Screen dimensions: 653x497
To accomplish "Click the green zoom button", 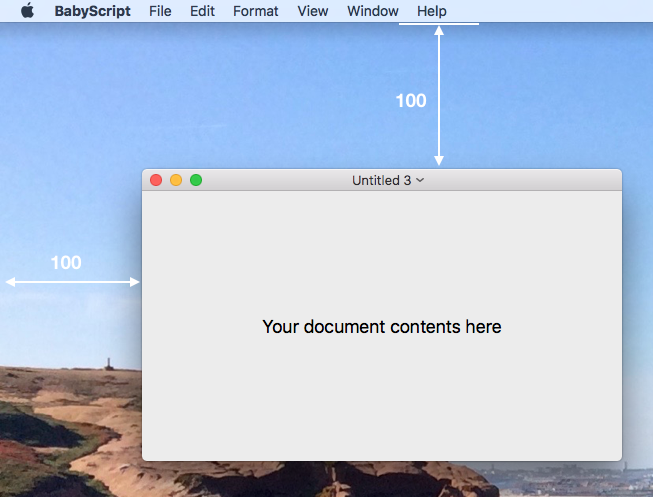I will tap(196, 180).
